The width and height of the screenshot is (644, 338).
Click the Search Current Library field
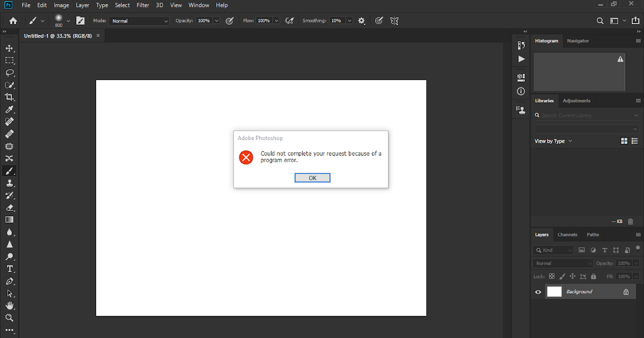[x=587, y=115]
